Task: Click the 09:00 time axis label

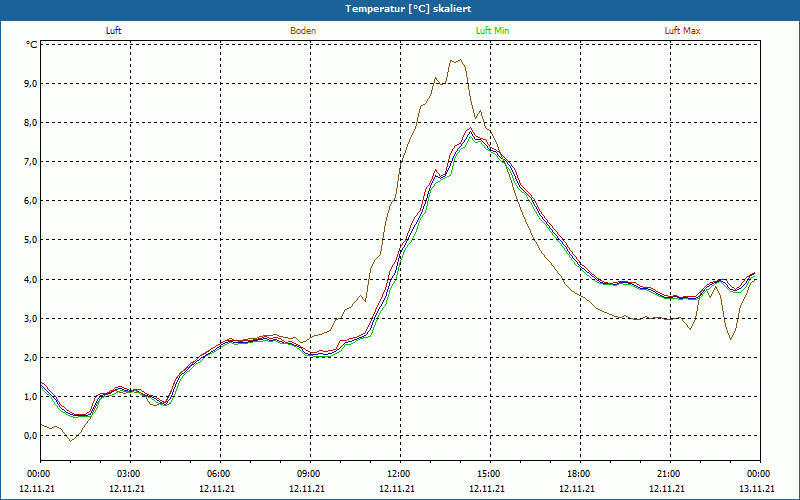Action: (x=310, y=474)
